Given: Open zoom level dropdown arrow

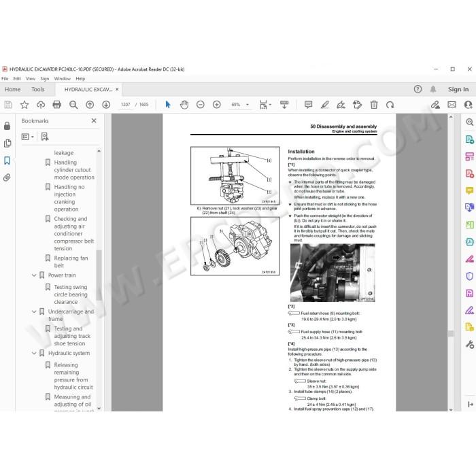Looking at the screenshot, I should (x=248, y=105).
